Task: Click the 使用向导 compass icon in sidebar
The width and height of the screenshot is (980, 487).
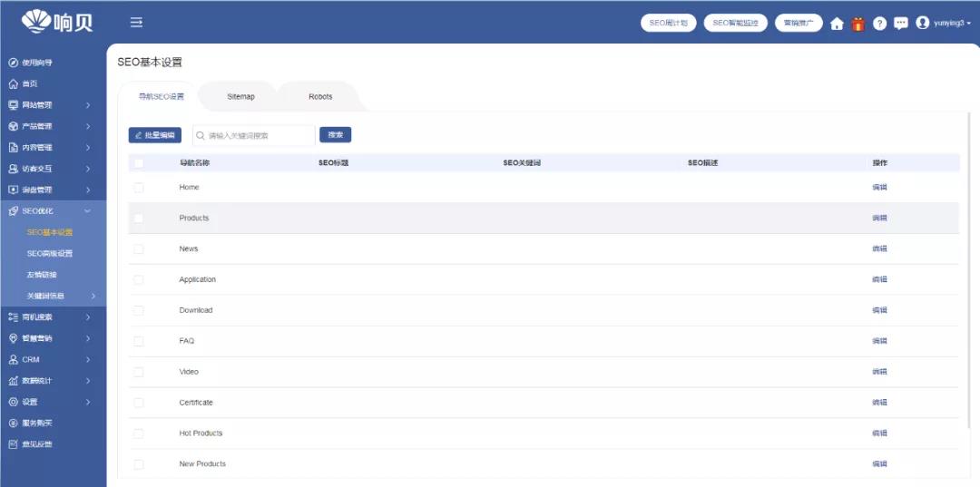Action: 13,63
